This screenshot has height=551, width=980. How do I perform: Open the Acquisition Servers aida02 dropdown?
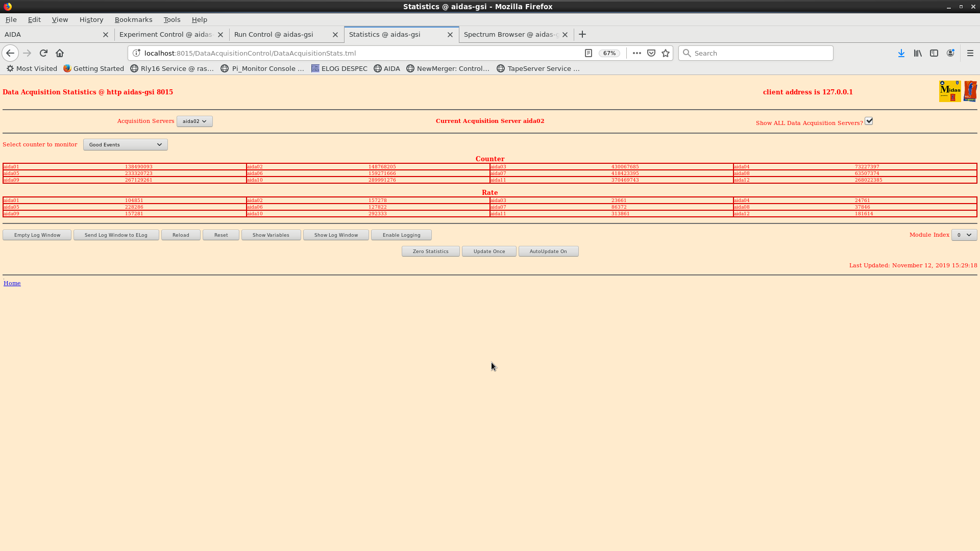coord(194,121)
